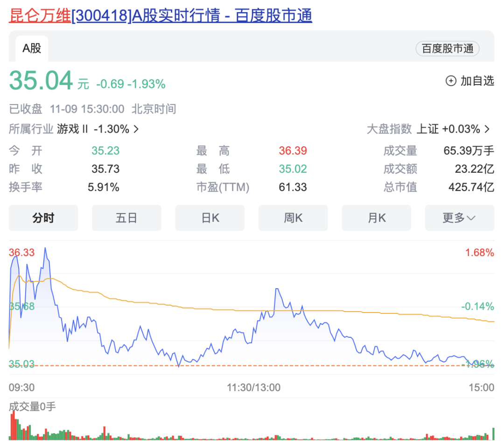Click the chart's 1.68% axis label

480,253
